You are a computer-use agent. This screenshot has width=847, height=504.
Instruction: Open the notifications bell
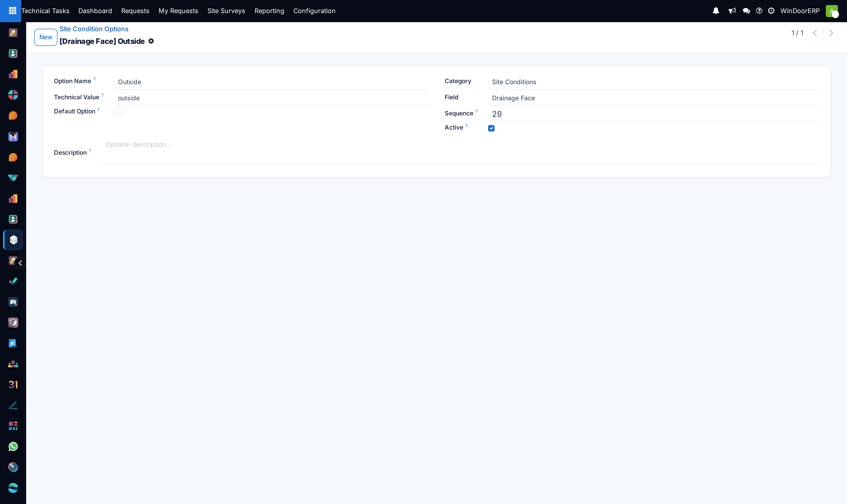(716, 11)
